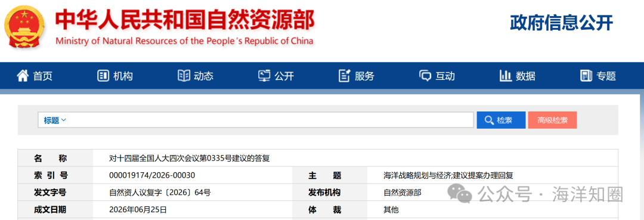This screenshot has height=220, width=644.
Task: Click the monitor icon beside 公开
Action: pos(264,76)
